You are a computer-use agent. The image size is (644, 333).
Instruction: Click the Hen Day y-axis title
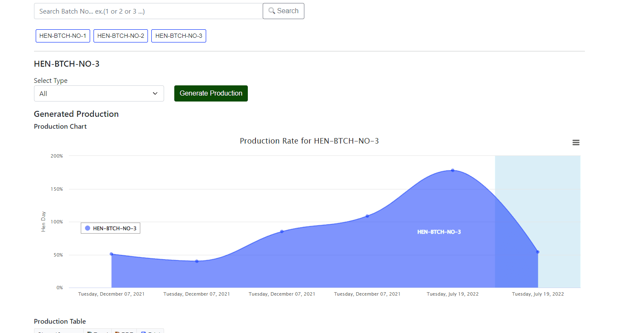coord(43,222)
